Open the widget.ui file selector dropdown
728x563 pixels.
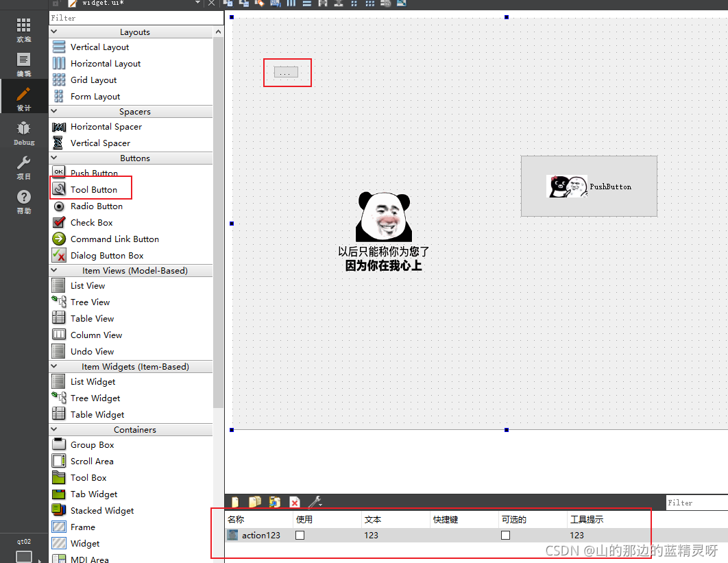197,4
